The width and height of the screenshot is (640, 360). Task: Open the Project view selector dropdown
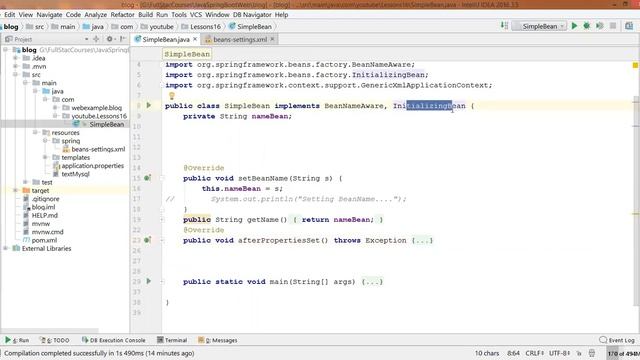point(87,39)
